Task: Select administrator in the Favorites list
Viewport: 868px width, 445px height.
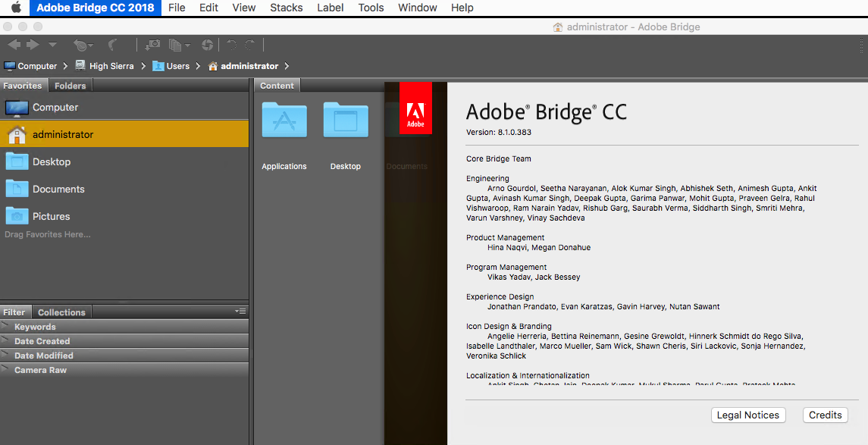Action: click(124, 134)
